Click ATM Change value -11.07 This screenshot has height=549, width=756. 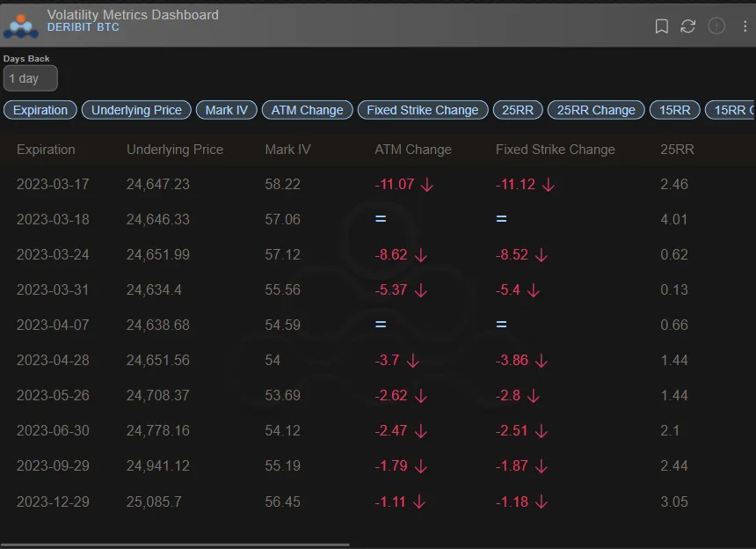pos(395,184)
